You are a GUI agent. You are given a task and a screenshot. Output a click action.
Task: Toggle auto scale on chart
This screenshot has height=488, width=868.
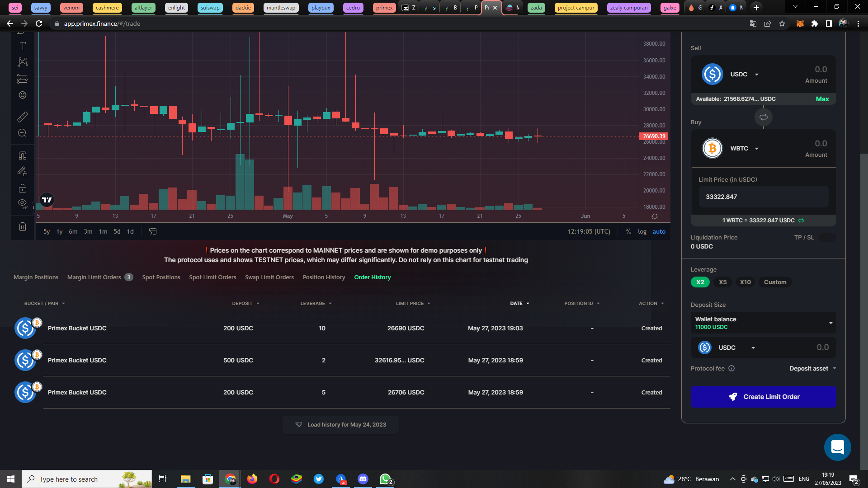659,231
